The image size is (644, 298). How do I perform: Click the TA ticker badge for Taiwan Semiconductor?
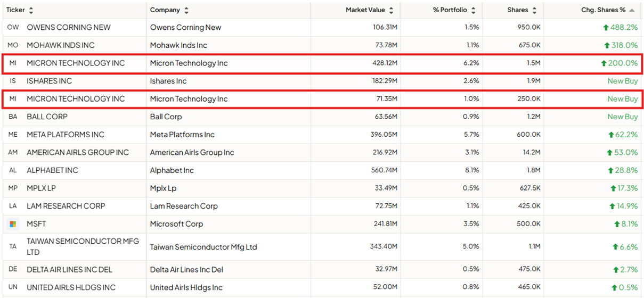pos(13,246)
